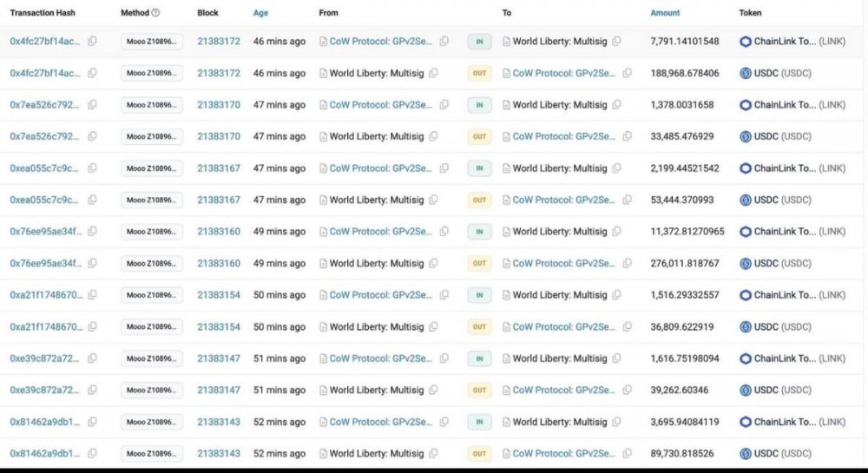
Task: Click USDC token logo in 53,444.370993 row
Action: pos(745,200)
